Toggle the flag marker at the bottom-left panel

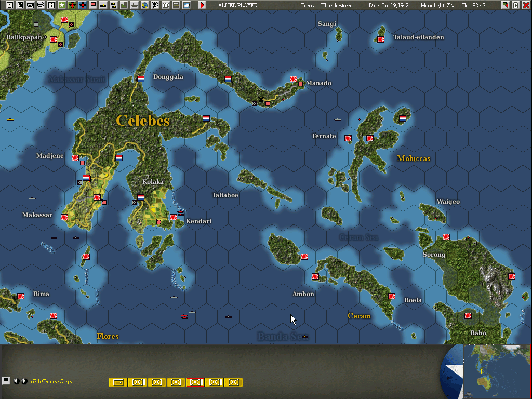tap(7, 381)
